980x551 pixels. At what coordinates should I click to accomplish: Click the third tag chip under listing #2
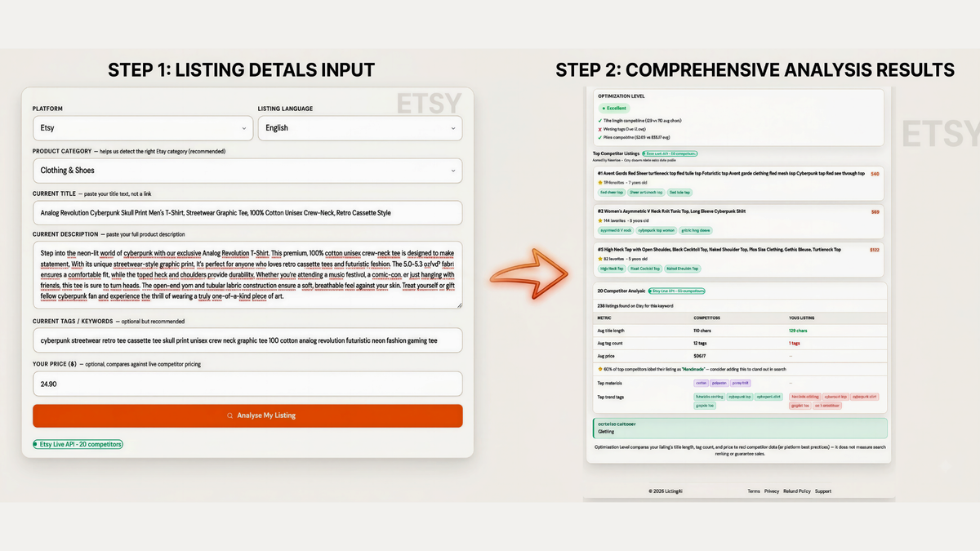(696, 230)
